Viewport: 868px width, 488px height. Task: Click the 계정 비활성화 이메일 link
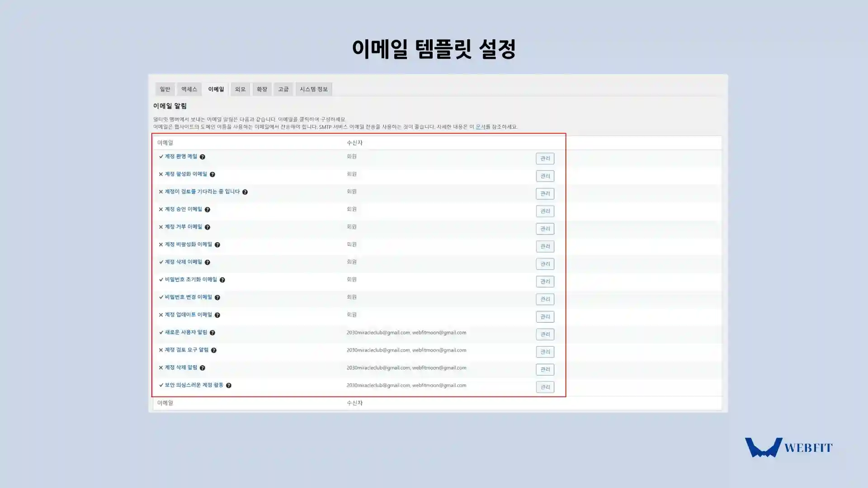(189, 244)
